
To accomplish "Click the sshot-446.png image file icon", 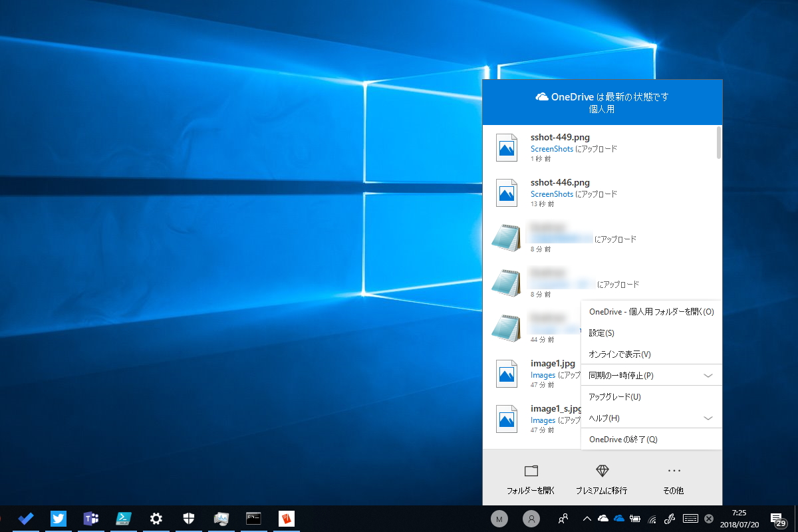I will coord(507,193).
